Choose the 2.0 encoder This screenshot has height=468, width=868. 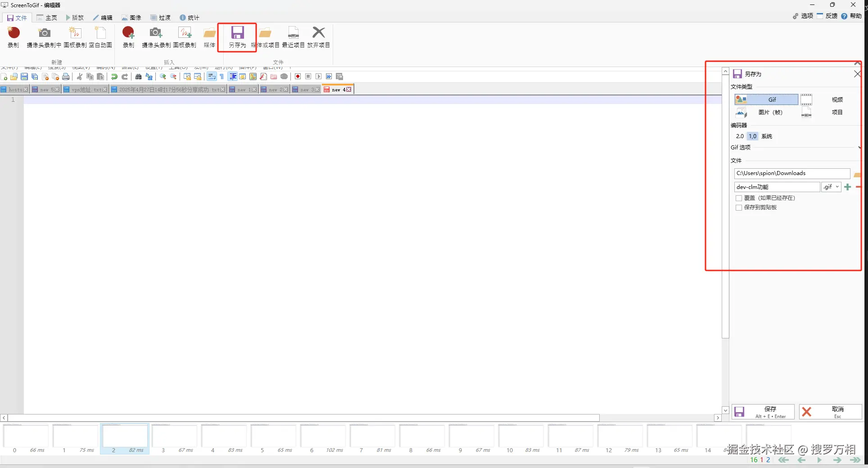pos(740,136)
